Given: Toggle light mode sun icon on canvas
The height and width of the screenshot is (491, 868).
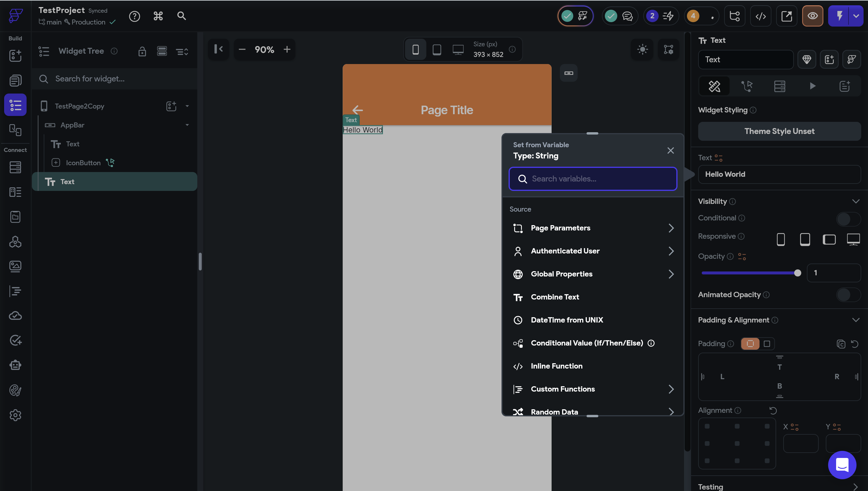Looking at the screenshot, I should tap(642, 50).
